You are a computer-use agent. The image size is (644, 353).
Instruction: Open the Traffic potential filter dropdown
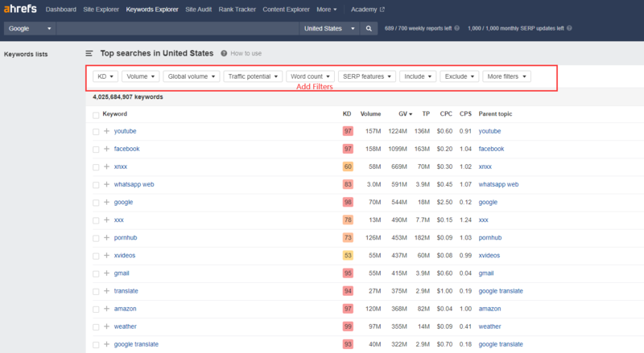click(x=253, y=76)
